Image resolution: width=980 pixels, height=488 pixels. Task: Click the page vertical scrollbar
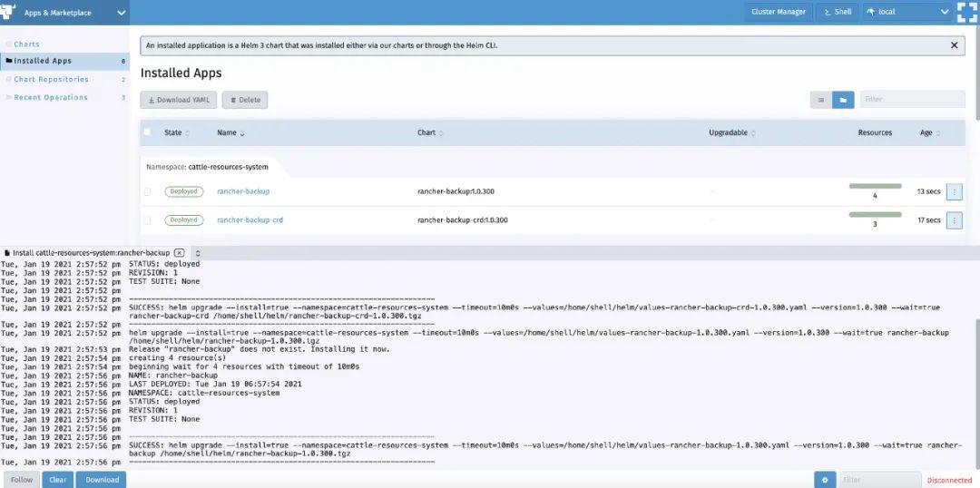pyautogui.click(x=977, y=75)
